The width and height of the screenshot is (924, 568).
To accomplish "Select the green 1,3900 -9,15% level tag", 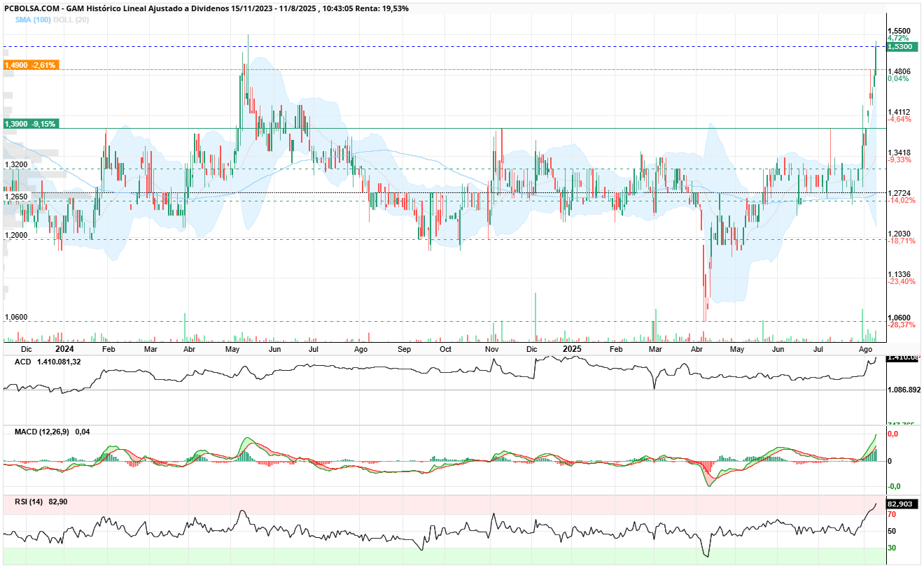I will click(30, 123).
